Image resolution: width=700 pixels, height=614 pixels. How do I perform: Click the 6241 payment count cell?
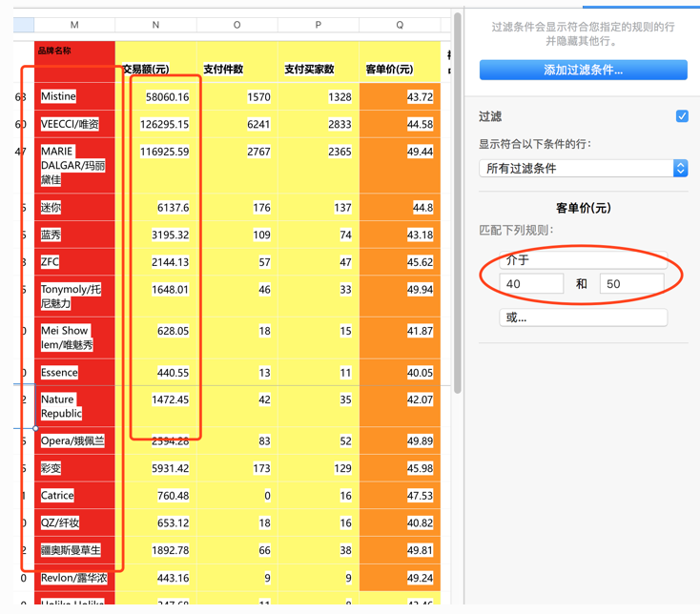click(x=237, y=124)
